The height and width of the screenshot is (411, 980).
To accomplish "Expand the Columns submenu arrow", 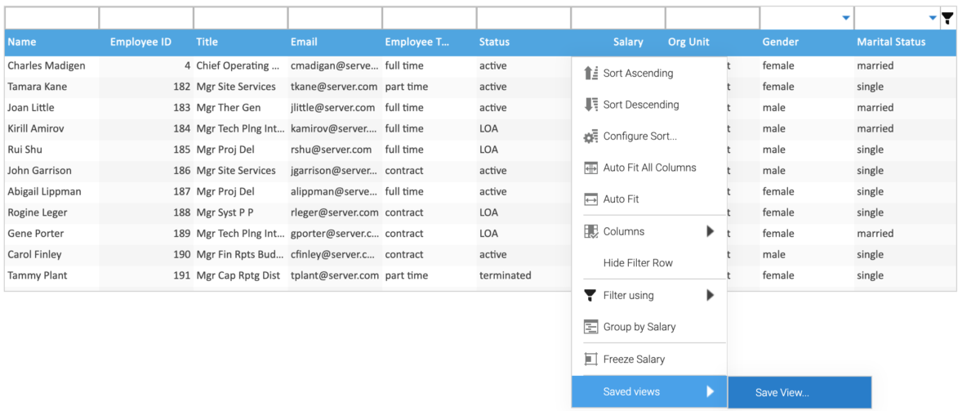I will [710, 231].
